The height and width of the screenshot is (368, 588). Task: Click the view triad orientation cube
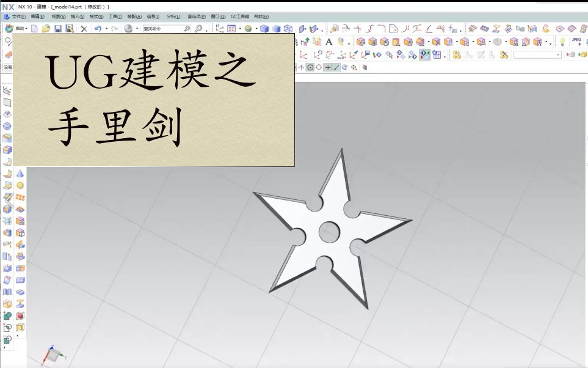coord(53,355)
